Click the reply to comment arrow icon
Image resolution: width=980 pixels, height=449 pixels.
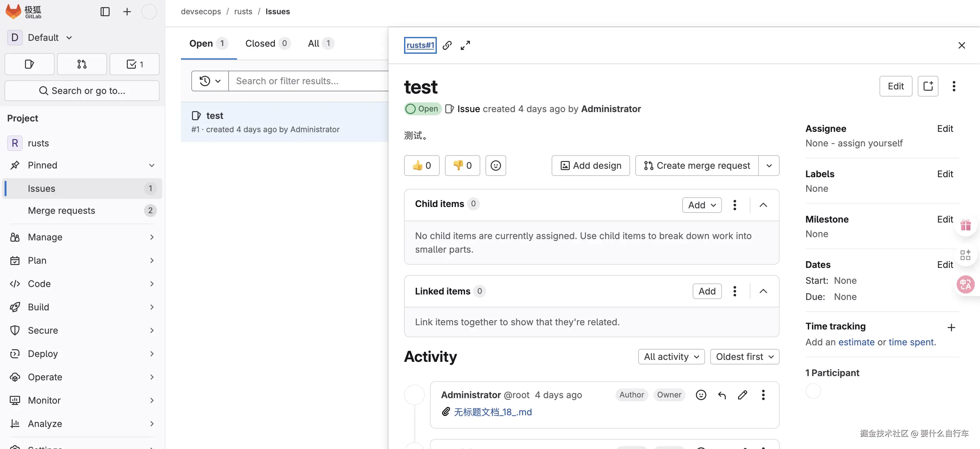pyautogui.click(x=722, y=395)
